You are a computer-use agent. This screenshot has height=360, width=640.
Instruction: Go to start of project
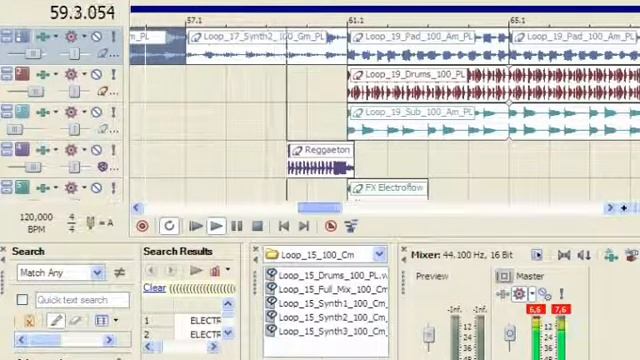click(x=284, y=226)
